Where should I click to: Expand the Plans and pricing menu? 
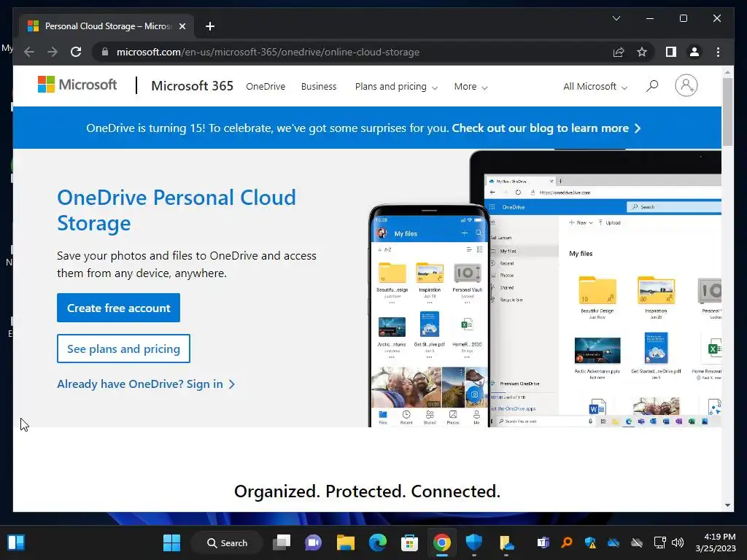(x=396, y=87)
